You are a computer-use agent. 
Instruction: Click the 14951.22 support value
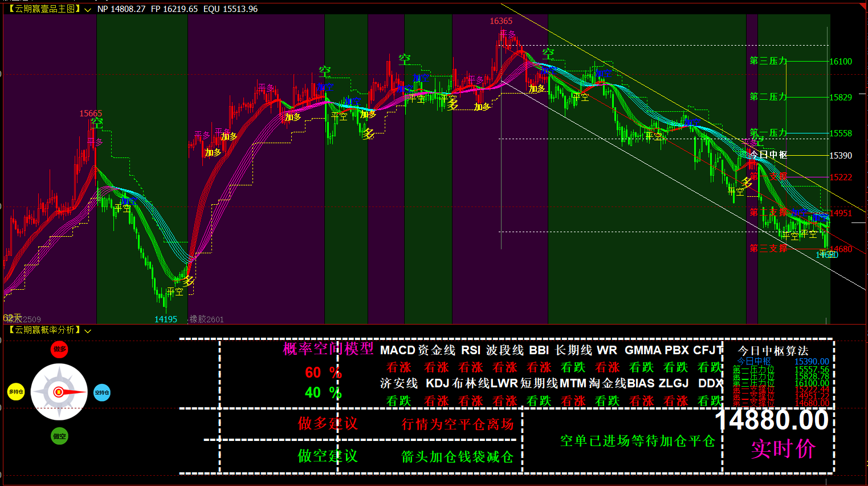(x=812, y=396)
